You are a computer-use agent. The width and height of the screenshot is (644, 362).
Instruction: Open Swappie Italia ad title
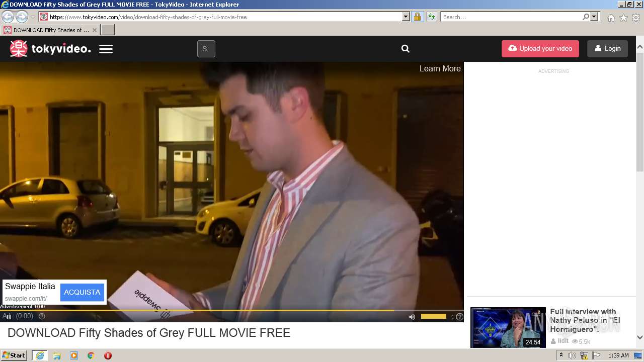point(30,287)
